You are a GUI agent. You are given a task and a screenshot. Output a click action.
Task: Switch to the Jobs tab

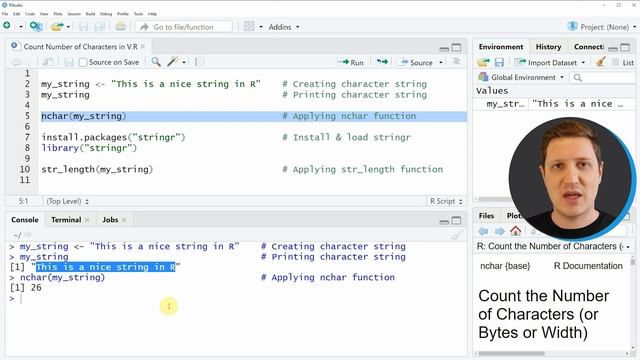(x=110, y=220)
